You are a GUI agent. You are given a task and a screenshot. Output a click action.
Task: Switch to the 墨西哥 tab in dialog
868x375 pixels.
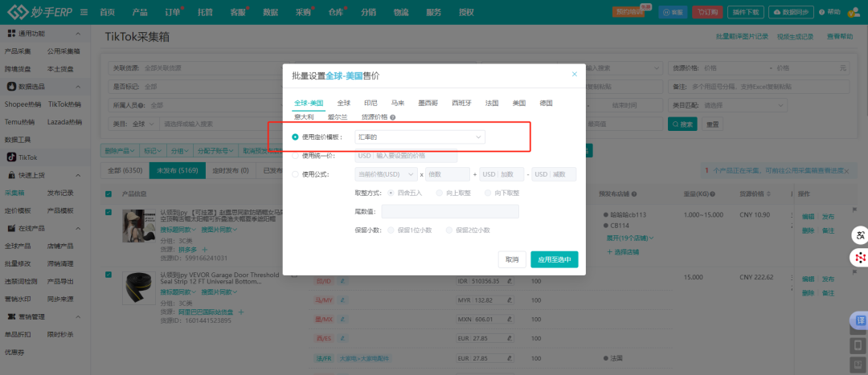point(428,103)
